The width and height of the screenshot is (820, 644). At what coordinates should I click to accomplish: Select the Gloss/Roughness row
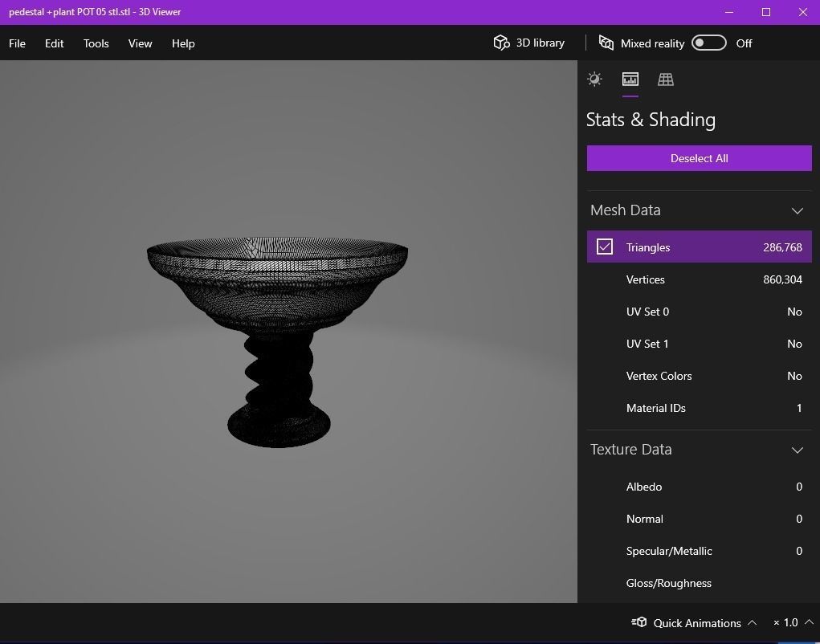coord(700,583)
